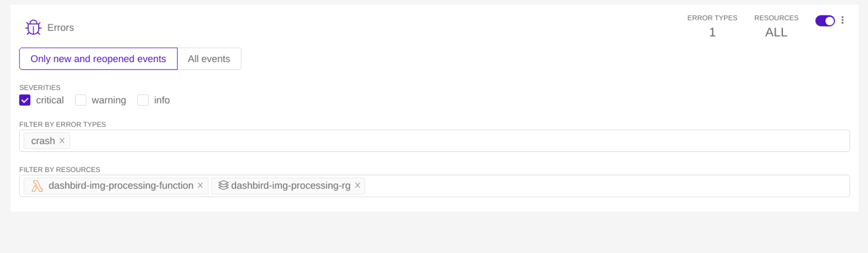This screenshot has height=253, width=868.
Task: Click the Resources ALL summary value
Action: click(776, 32)
